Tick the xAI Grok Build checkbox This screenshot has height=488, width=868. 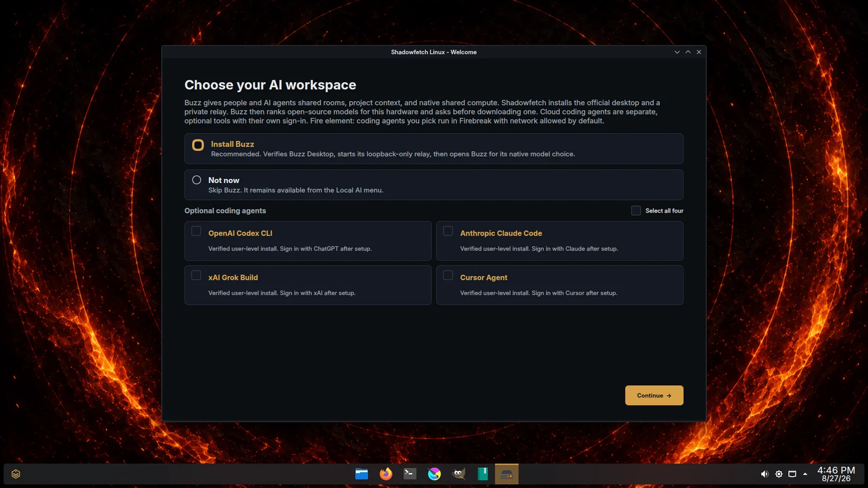coord(196,275)
